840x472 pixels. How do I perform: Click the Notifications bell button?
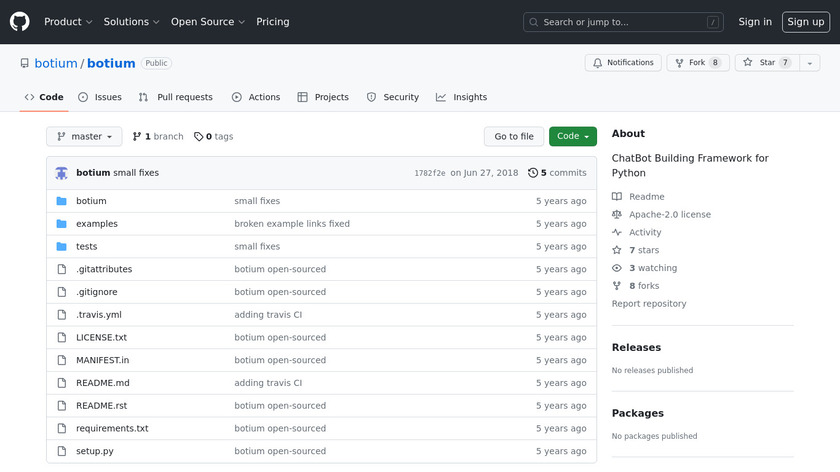pyautogui.click(x=623, y=63)
